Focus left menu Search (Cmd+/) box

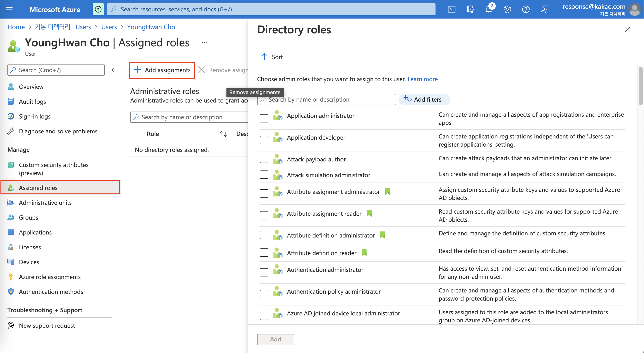tap(56, 70)
